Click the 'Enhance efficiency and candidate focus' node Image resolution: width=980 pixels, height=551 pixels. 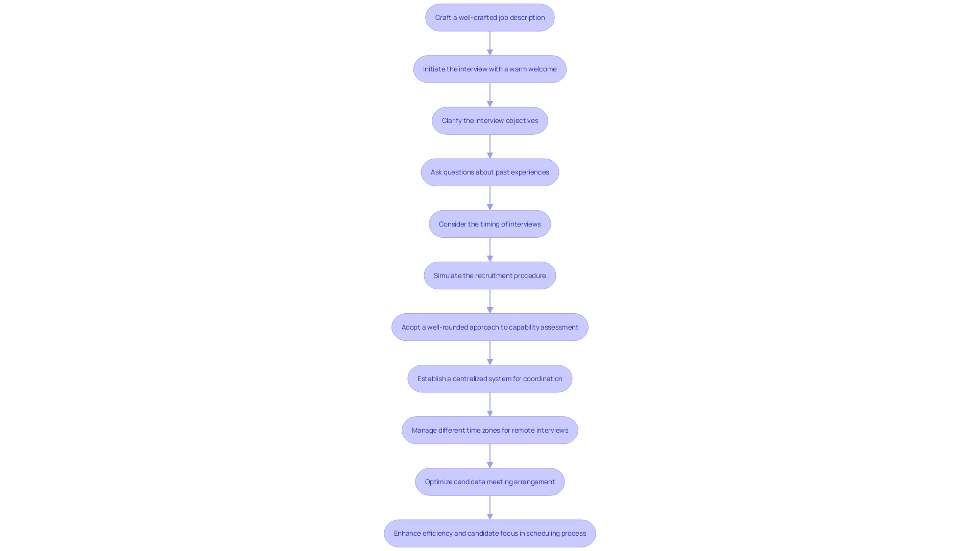pyautogui.click(x=490, y=533)
